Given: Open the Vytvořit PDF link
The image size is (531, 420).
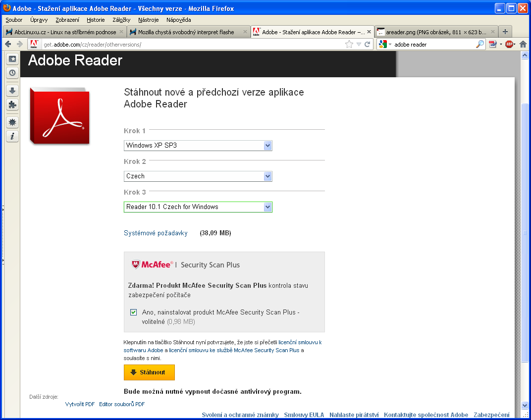Looking at the screenshot, I should (80, 404).
